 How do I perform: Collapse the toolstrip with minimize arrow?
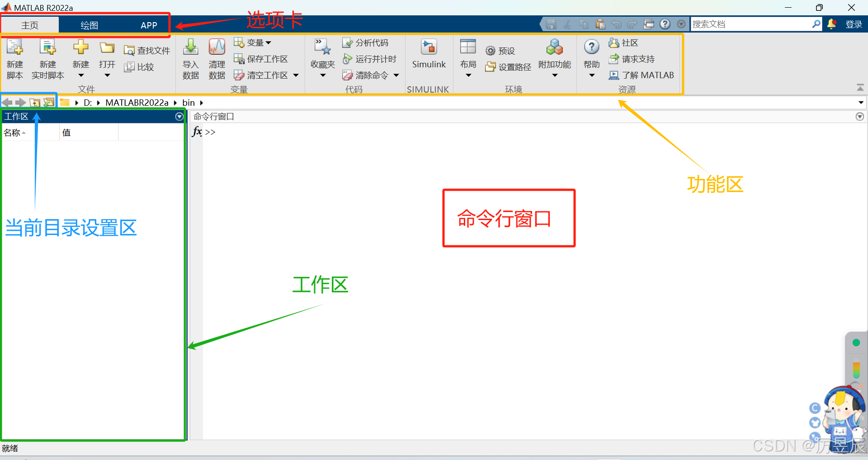coord(860,87)
